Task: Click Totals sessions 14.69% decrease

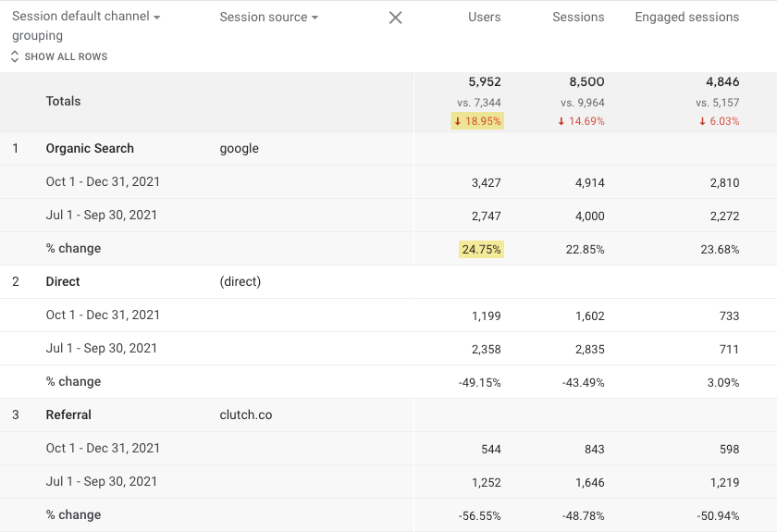Action: point(581,121)
